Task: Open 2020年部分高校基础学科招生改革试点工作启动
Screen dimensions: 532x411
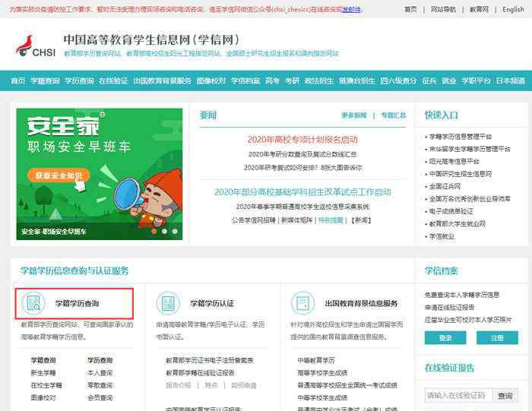Action: coord(302,192)
